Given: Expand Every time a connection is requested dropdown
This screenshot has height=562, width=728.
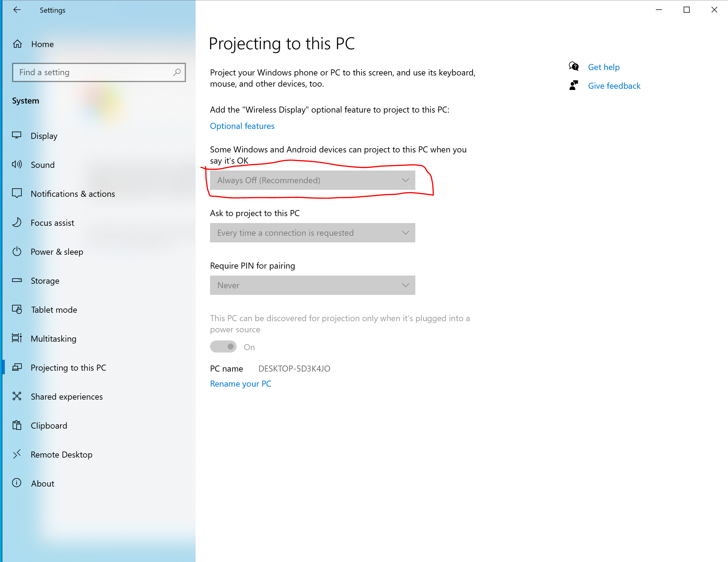Looking at the screenshot, I should pyautogui.click(x=312, y=233).
